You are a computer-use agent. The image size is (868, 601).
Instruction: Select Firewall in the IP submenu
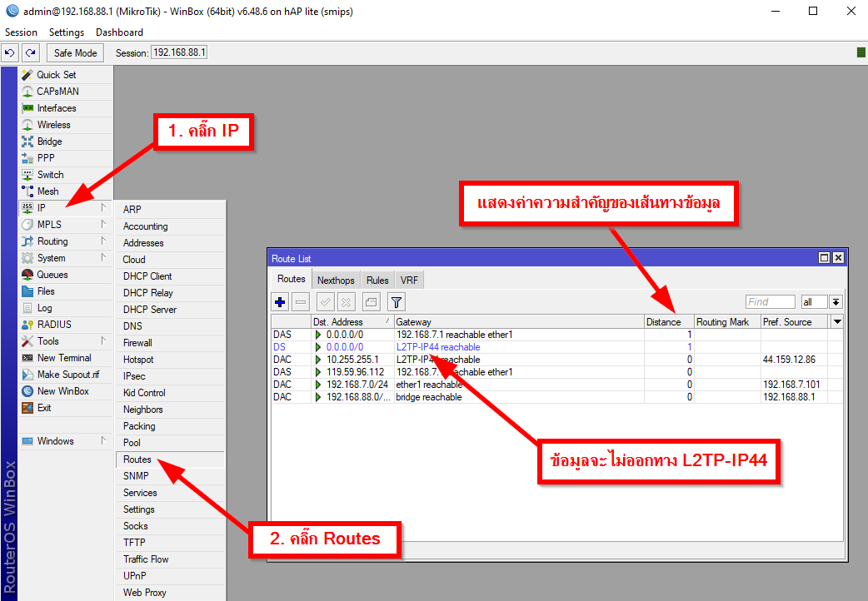(171, 343)
